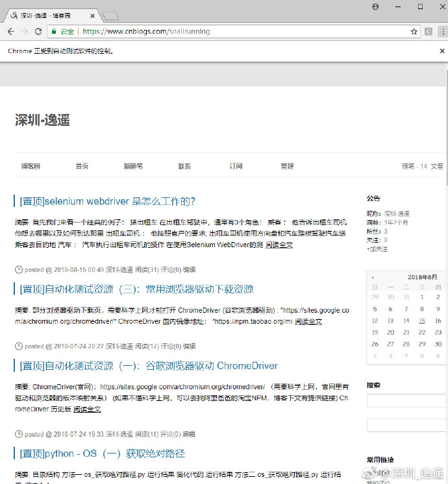Viewport: 448px width, 484px height.
Task: Open post selenium webdriver 是怎么工作的
Action: click(x=108, y=201)
